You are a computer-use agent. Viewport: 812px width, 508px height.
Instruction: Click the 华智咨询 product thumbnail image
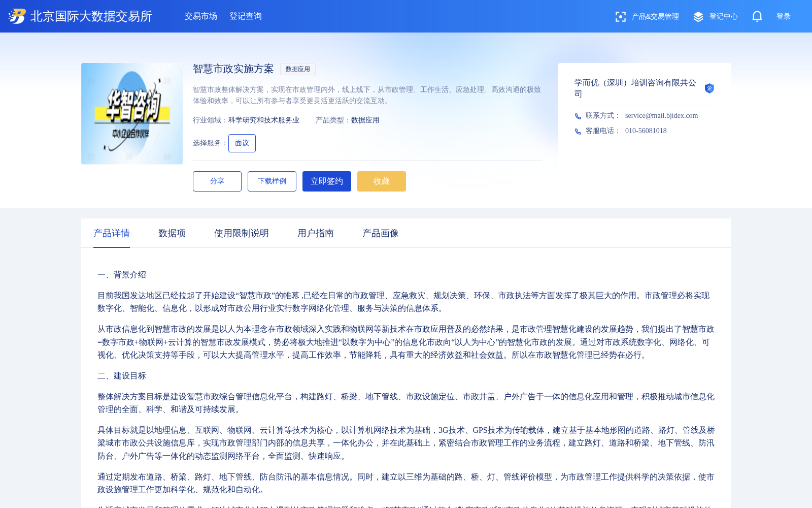132,114
